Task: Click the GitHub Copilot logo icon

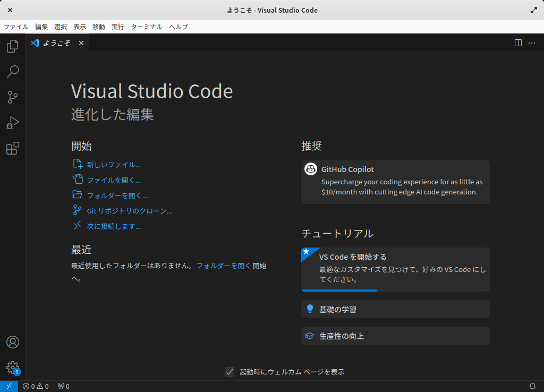Action: pos(310,169)
